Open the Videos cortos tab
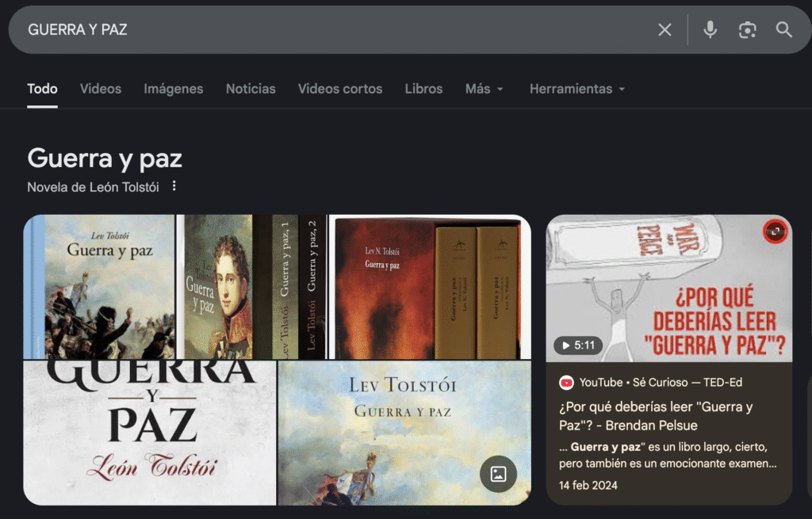The width and height of the screenshot is (812, 519). [x=339, y=89]
